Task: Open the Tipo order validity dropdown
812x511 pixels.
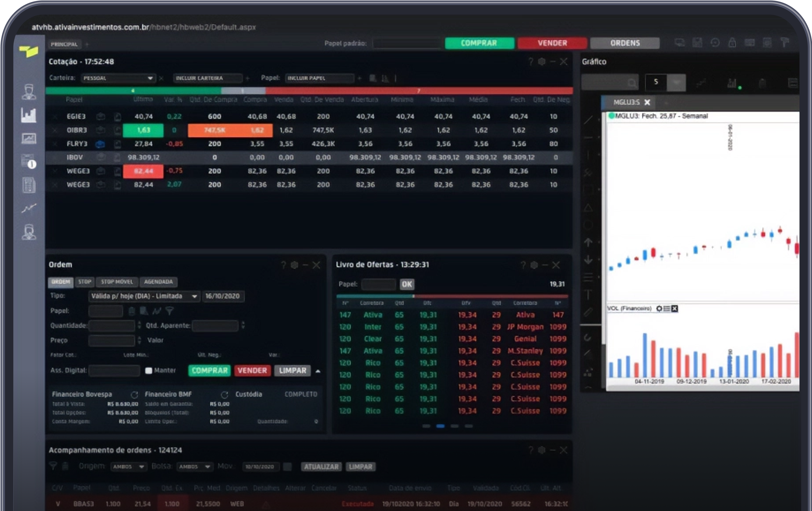Action: point(144,296)
